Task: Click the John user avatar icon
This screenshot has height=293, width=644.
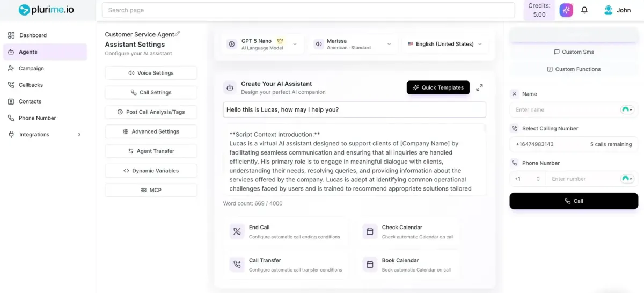Action: tap(608, 10)
